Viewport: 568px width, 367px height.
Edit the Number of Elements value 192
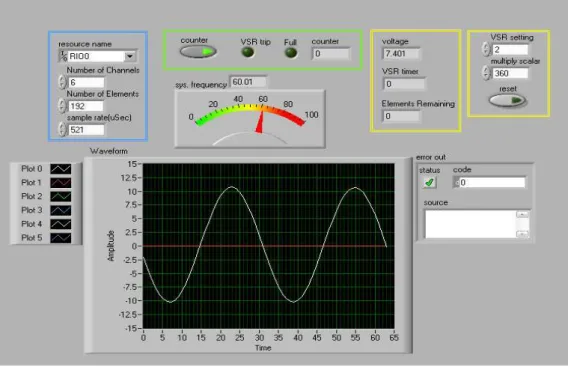86,106
